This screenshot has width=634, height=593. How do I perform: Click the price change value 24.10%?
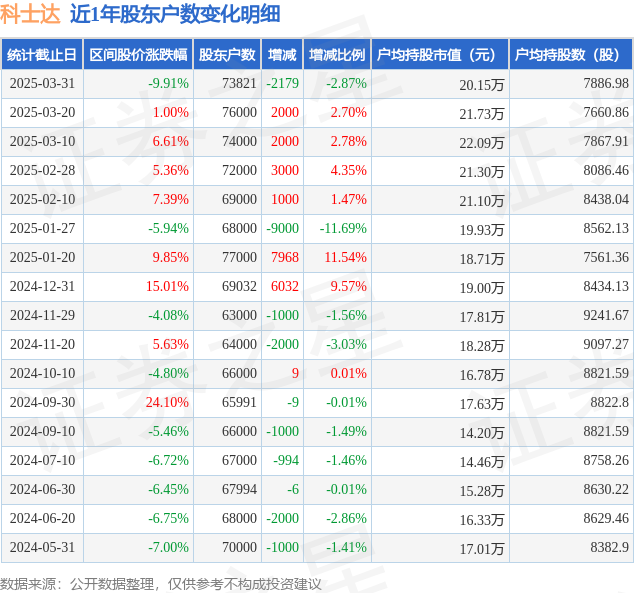pyautogui.click(x=167, y=402)
